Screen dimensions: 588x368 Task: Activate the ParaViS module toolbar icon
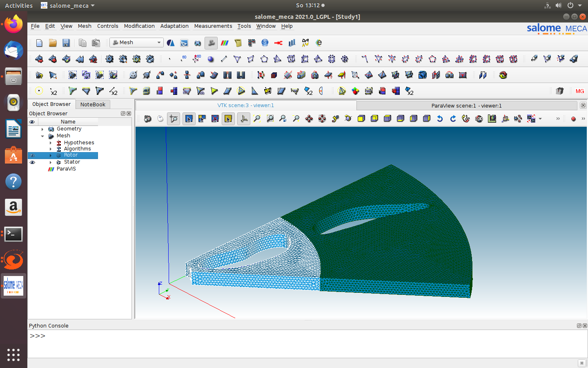[225, 43]
